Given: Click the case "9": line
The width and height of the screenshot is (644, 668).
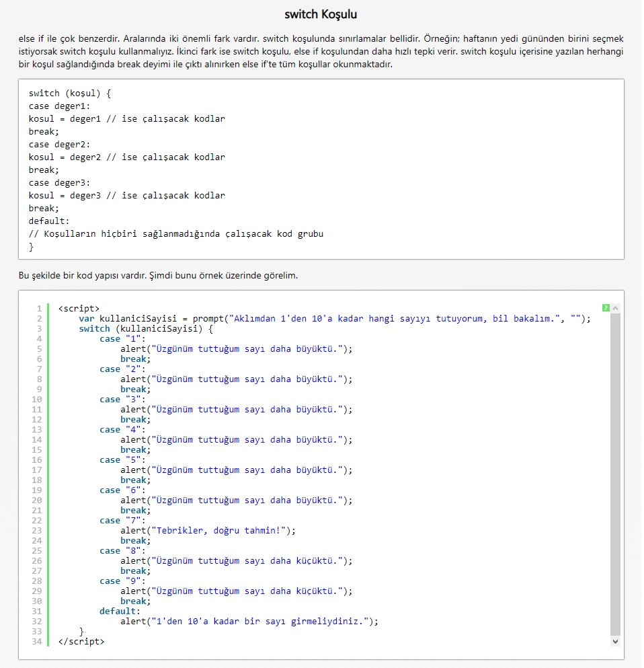Looking at the screenshot, I should point(122,581).
